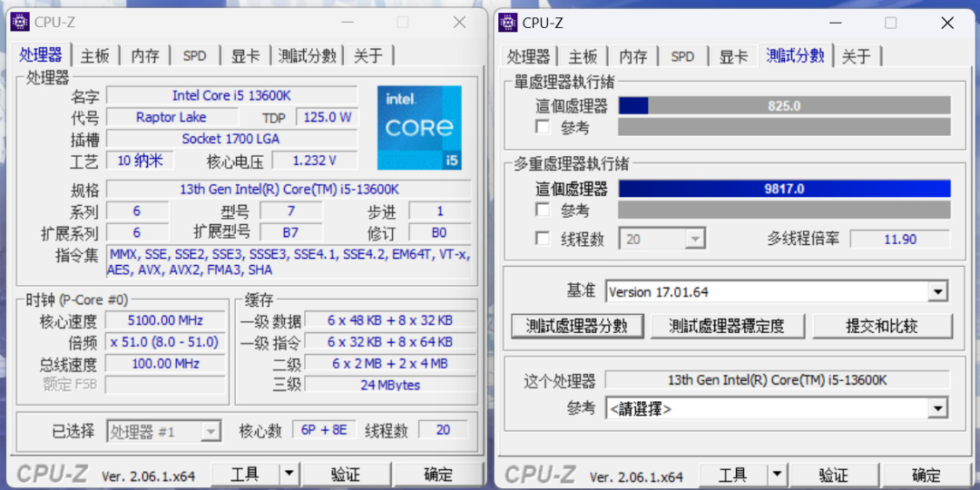The height and width of the screenshot is (490, 980).
Task: Click the Intel Core i5 logo badge
Action: (x=419, y=127)
